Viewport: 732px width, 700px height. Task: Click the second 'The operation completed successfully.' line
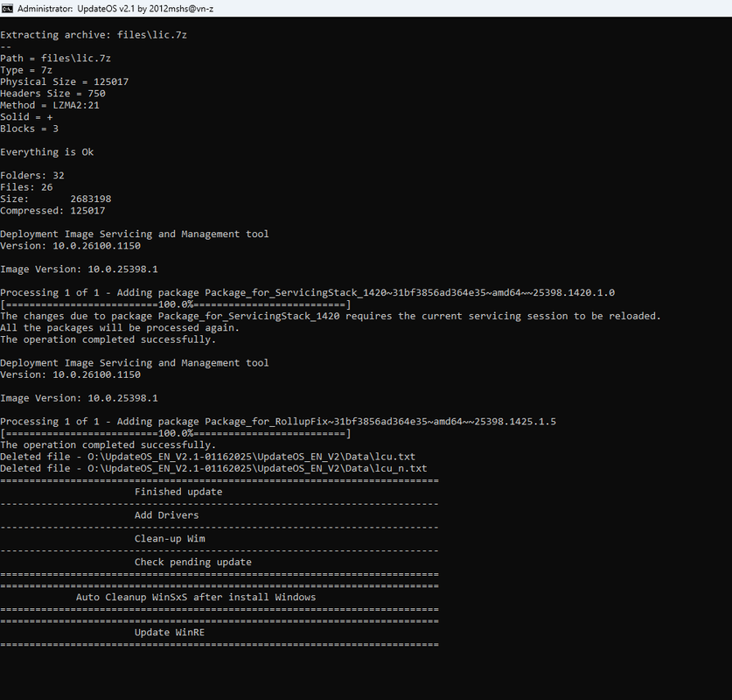[x=108, y=445]
